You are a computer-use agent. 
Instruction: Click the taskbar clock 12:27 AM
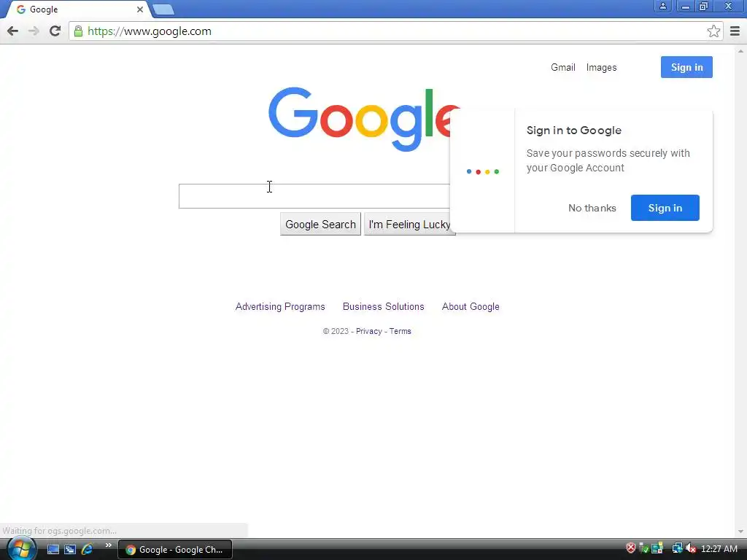click(719, 549)
